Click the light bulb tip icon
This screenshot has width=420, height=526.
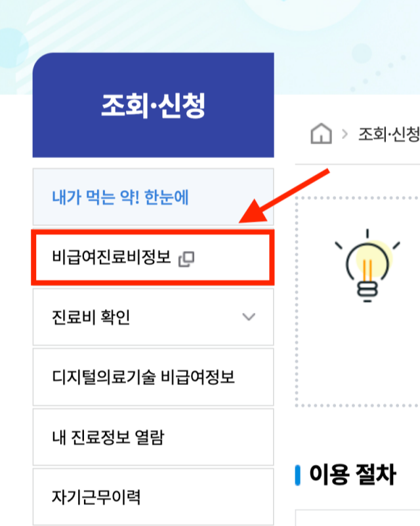coord(367,266)
